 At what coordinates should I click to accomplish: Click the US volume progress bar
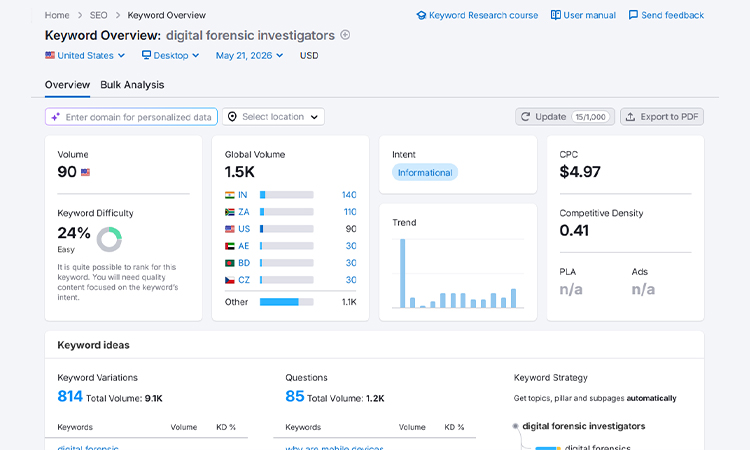click(287, 229)
